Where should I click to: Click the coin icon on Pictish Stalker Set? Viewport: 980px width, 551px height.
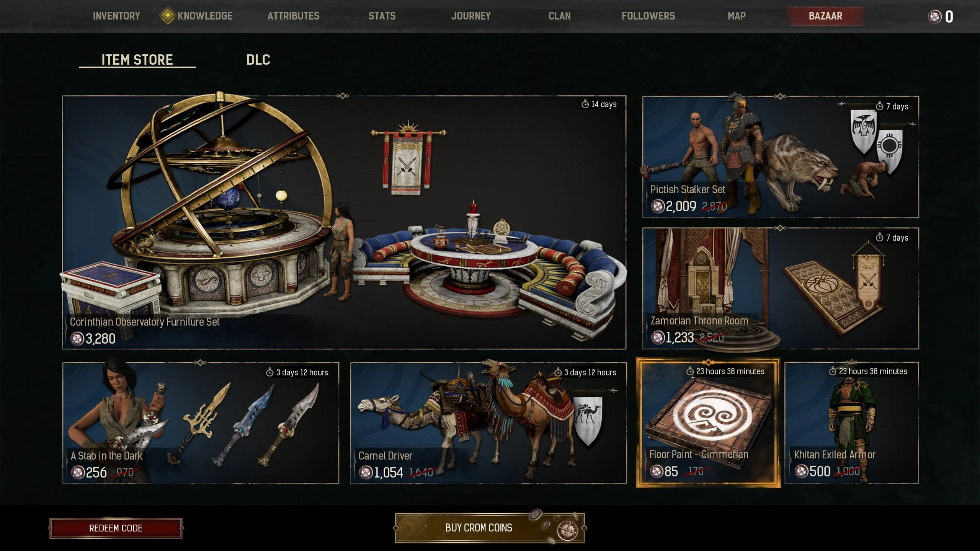pos(658,206)
